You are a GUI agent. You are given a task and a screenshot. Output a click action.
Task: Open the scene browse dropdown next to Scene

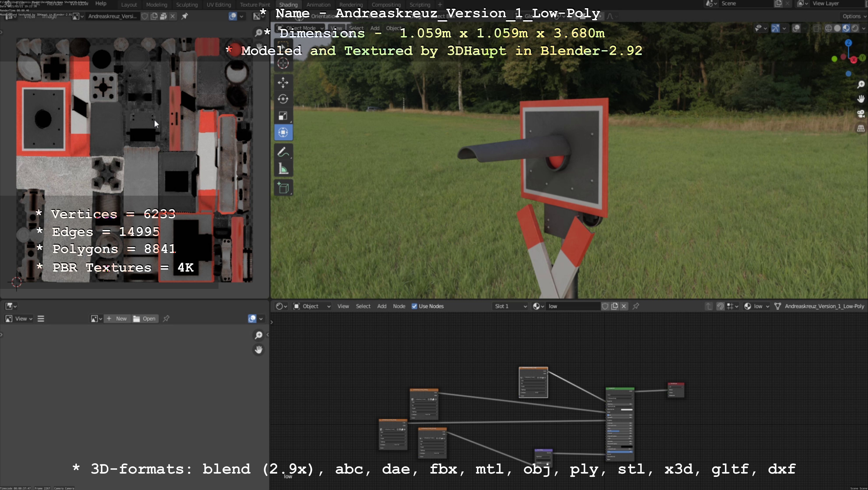[711, 3]
